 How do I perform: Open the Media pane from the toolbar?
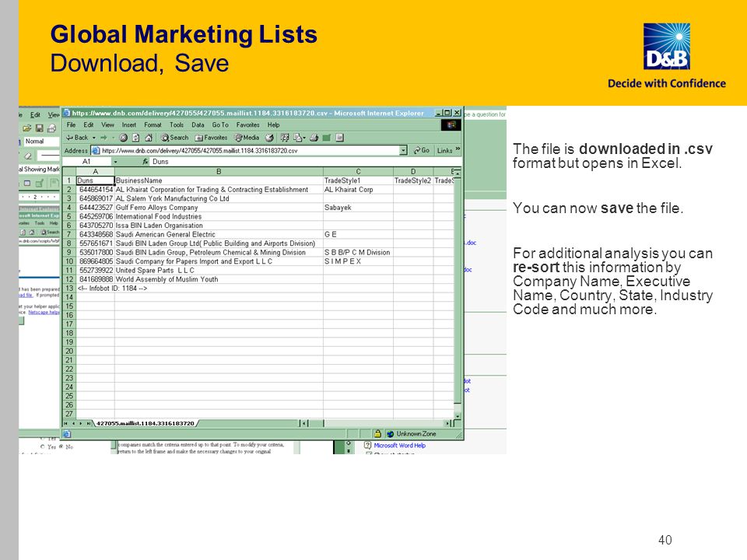pos(247,138)
